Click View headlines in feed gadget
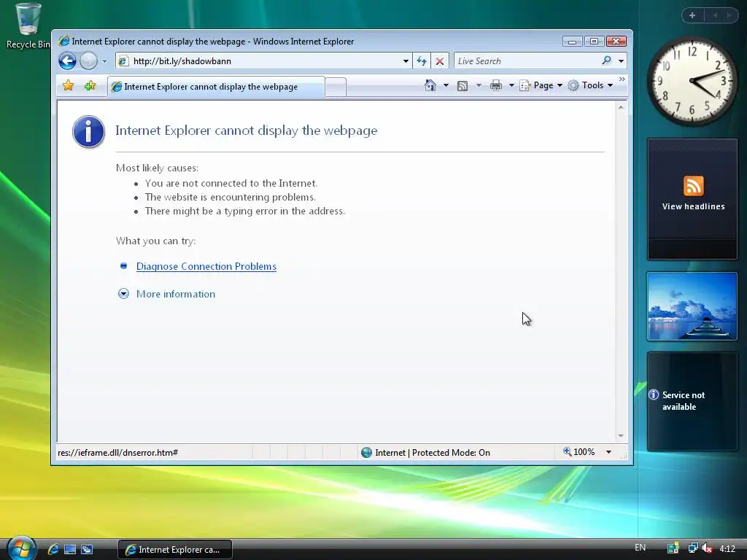 coord(693,206)
